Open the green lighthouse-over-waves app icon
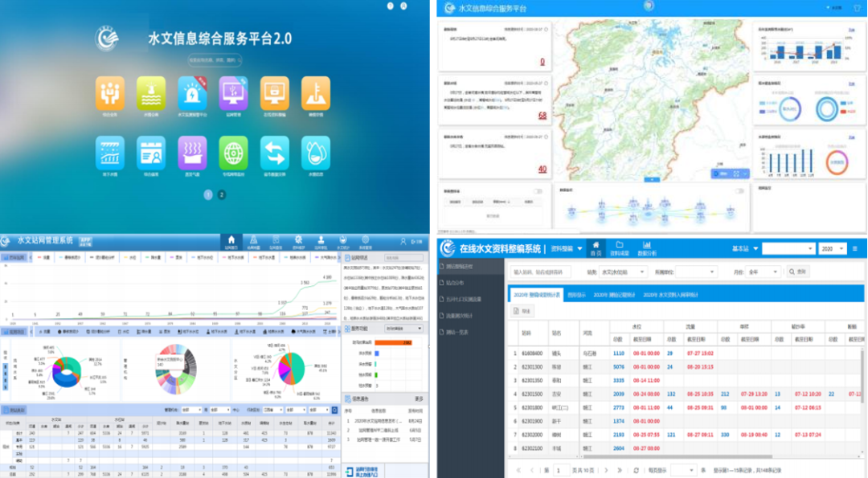Viewport: 868px width, 478px height. click(x=151, y=93)
